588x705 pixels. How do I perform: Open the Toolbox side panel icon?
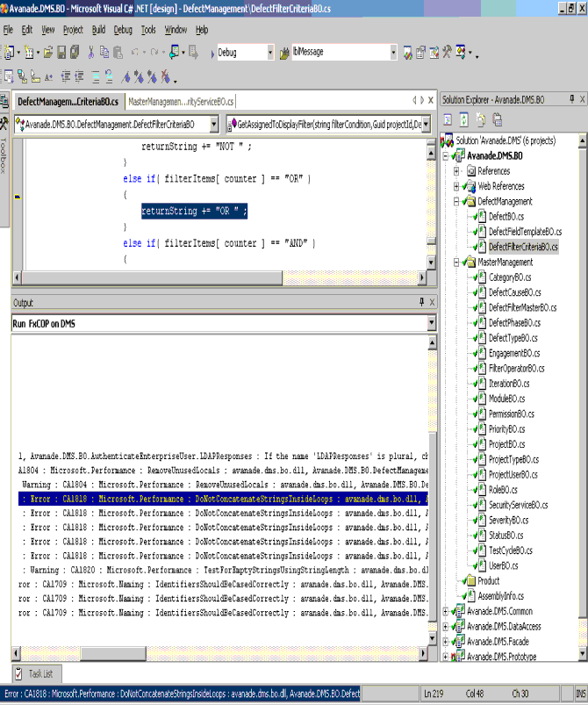click(4, 122)
